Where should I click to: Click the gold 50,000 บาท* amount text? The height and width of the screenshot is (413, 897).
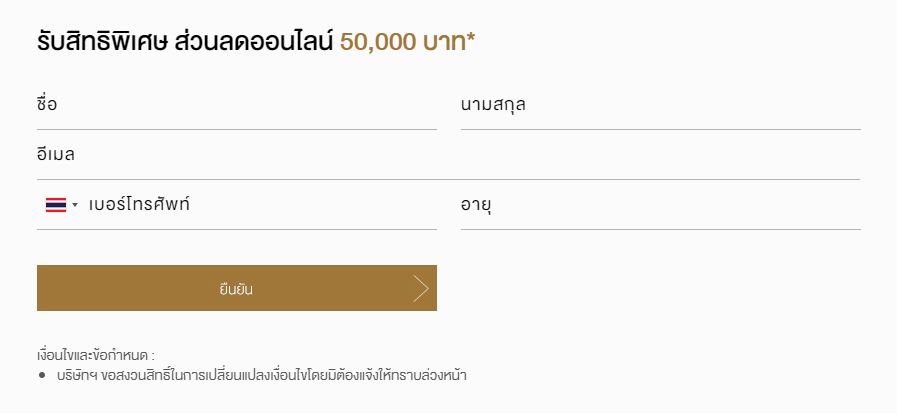click(x=407, y=42)
